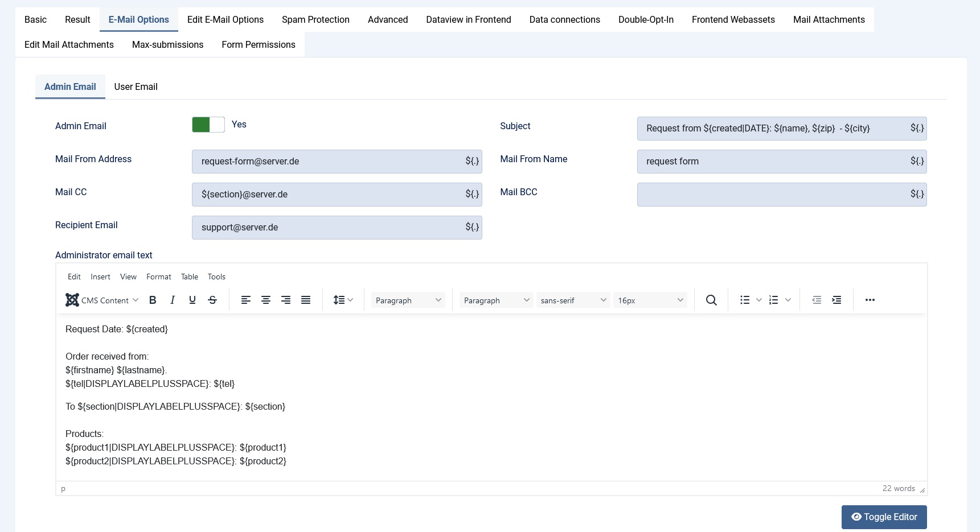Open the editor Insert menu

[100, 277]
